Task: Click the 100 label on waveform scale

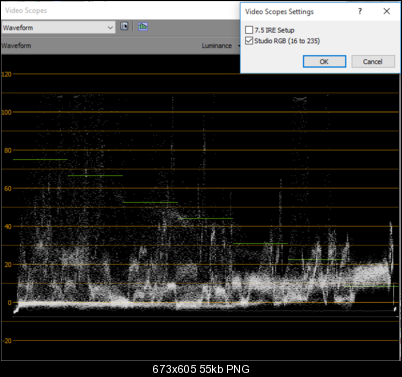Action: (x=6, y=112)
